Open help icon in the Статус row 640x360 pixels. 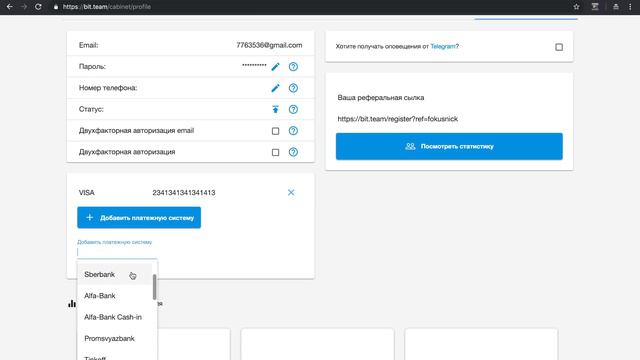point(293,109)
